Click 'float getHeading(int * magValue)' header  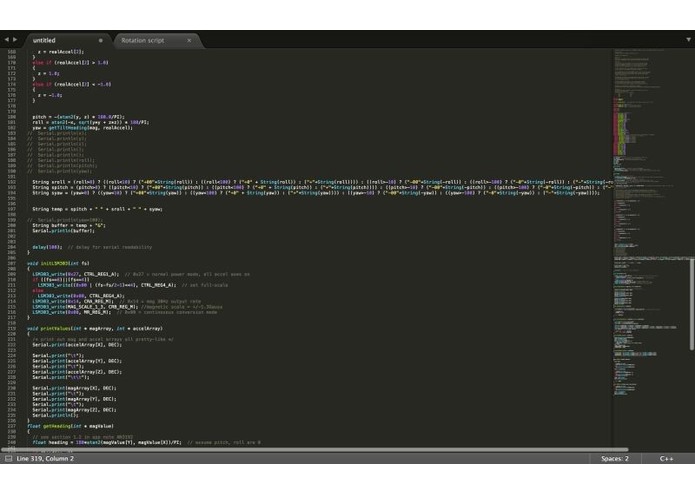(70, 426)
